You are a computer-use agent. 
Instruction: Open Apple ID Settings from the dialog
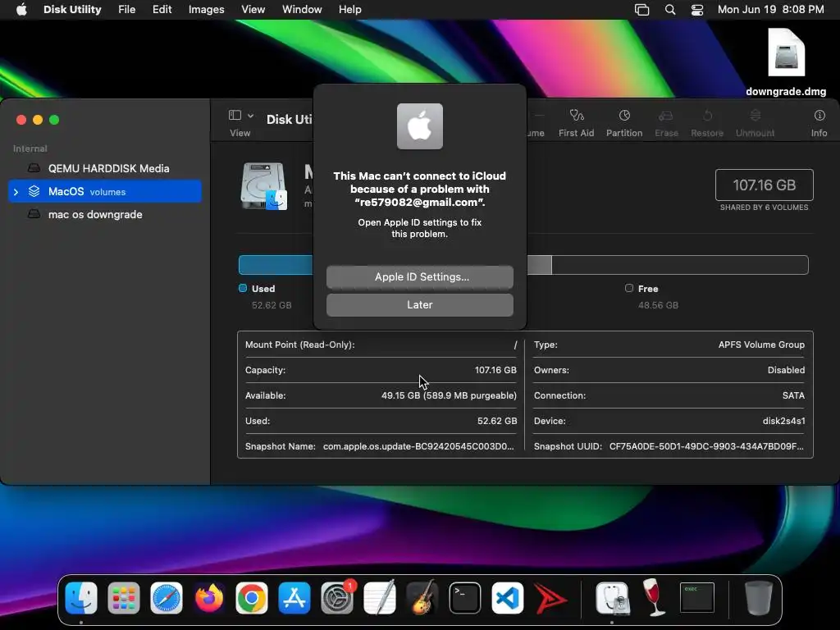[x=419, y=277]
